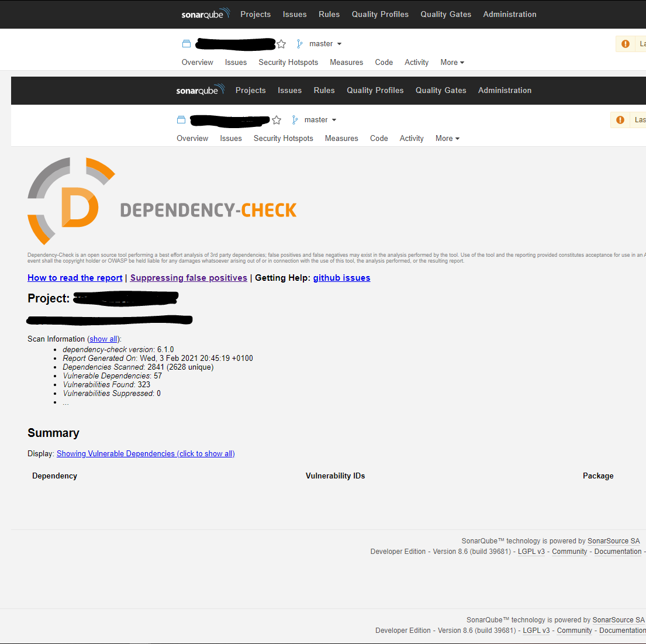Click the inner project icon beside redacted name
This screenshot has width=646, height=644.
coord(181,119)
